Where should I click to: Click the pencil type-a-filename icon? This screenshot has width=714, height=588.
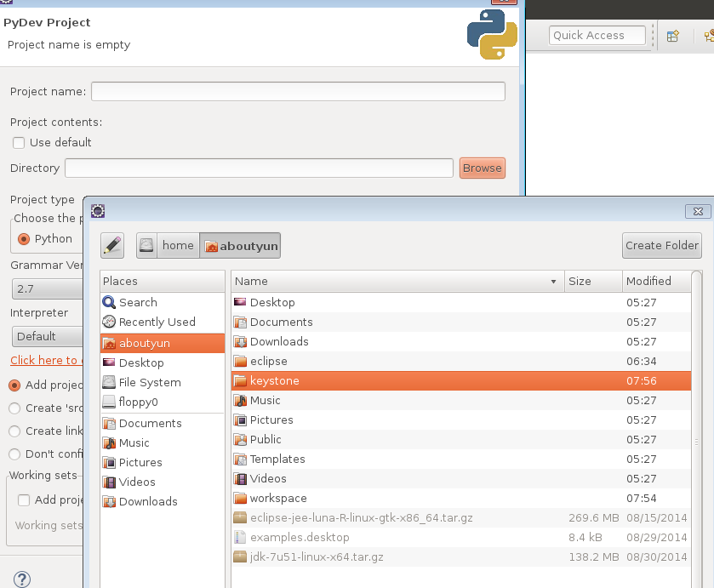112,245
